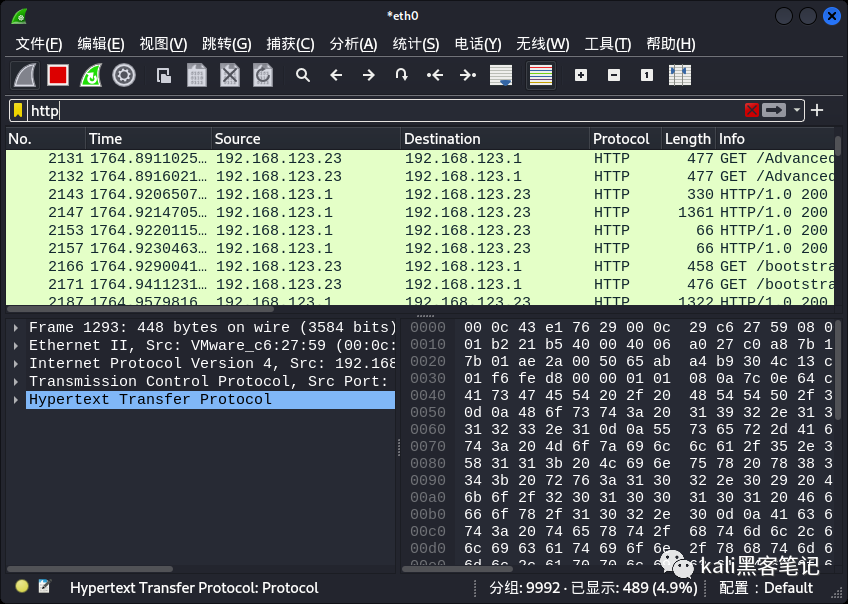This screenshot has width=848, height=604.
Task: Expand the Hypertext Transfer Protocol node
Action: coord(16,400)
